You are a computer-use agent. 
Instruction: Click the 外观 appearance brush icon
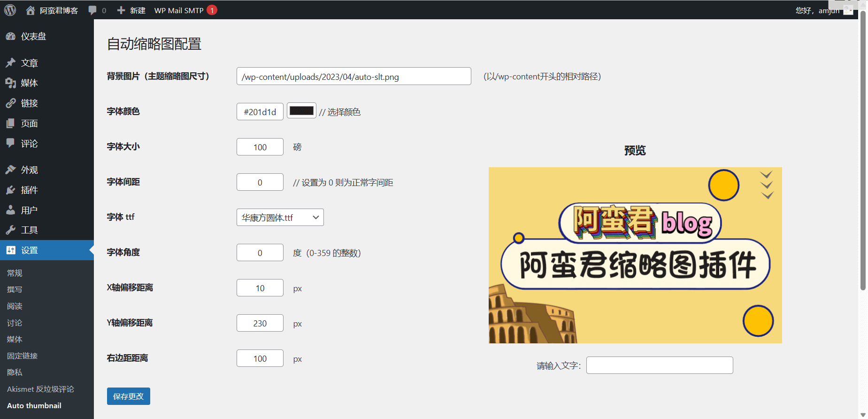click(10, 170)
